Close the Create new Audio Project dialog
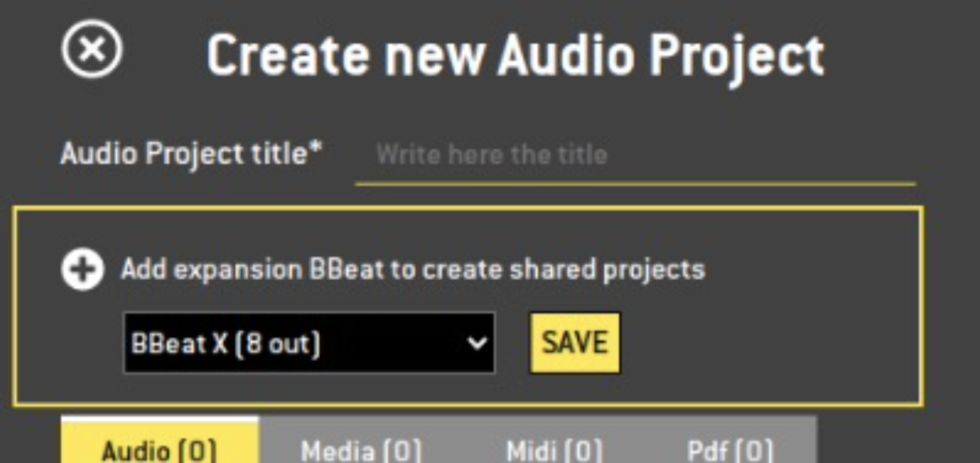This screenshot has width=980, height=463. [x=92, y=49]
